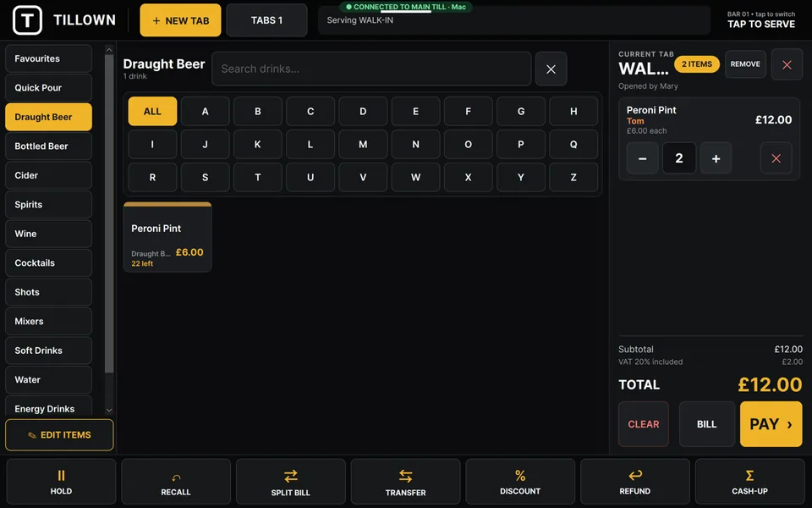Filter drinks by letter M
812x508 pixels.
click(363, 145)
